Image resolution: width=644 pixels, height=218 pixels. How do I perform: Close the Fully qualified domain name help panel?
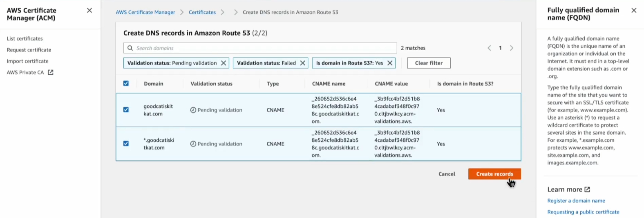point(634,11)
